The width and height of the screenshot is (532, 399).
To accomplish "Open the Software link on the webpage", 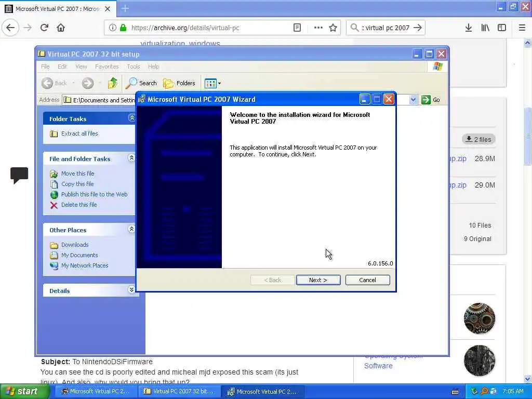I will pyautogui.click(x=378, y=366).
